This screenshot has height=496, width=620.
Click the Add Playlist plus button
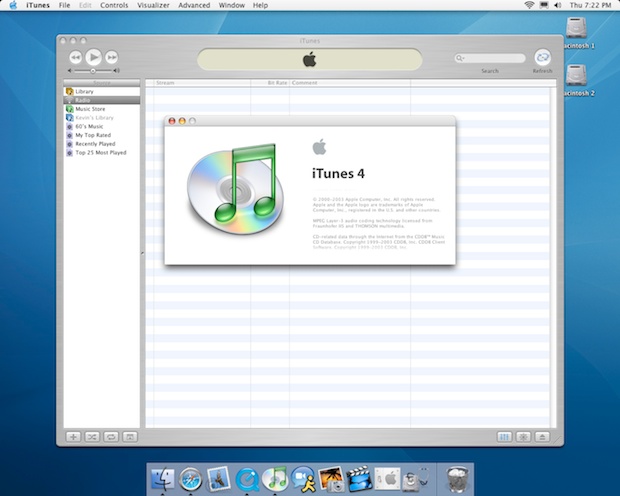[73, 437]
